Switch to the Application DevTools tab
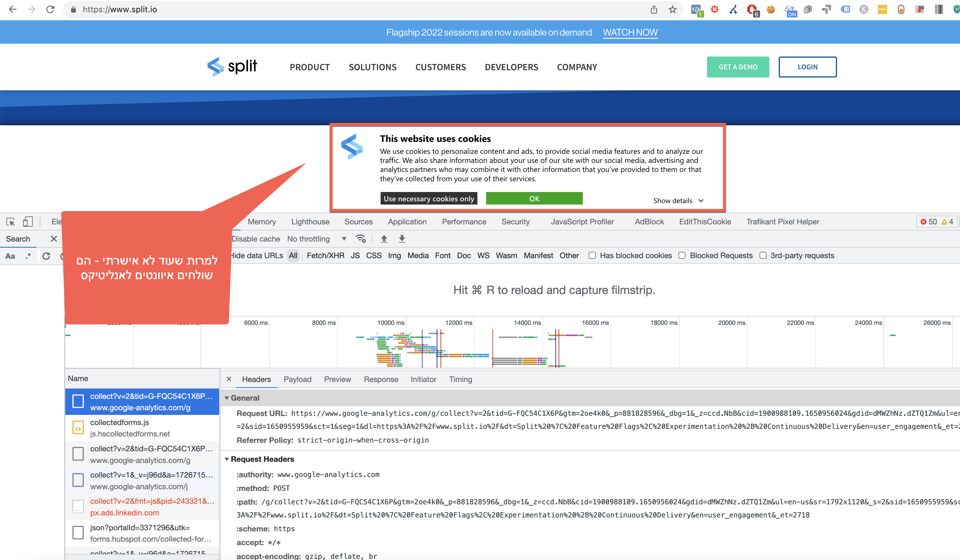 coord(407,222)
